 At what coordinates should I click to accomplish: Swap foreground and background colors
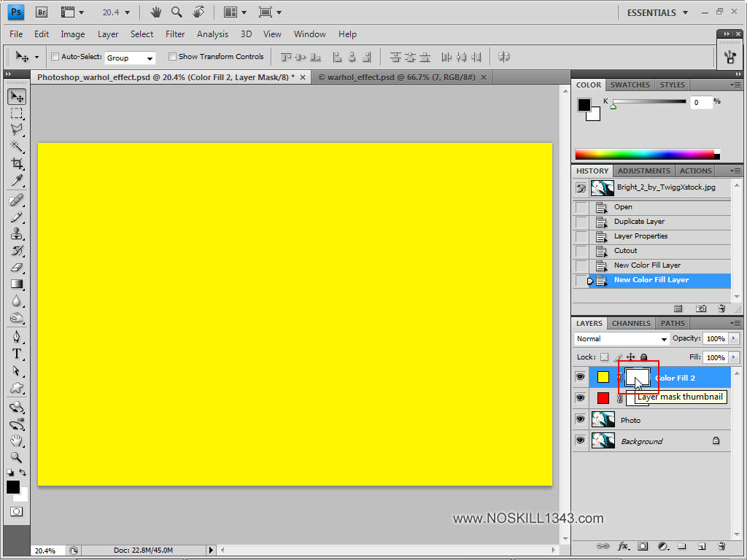(23, 472)
